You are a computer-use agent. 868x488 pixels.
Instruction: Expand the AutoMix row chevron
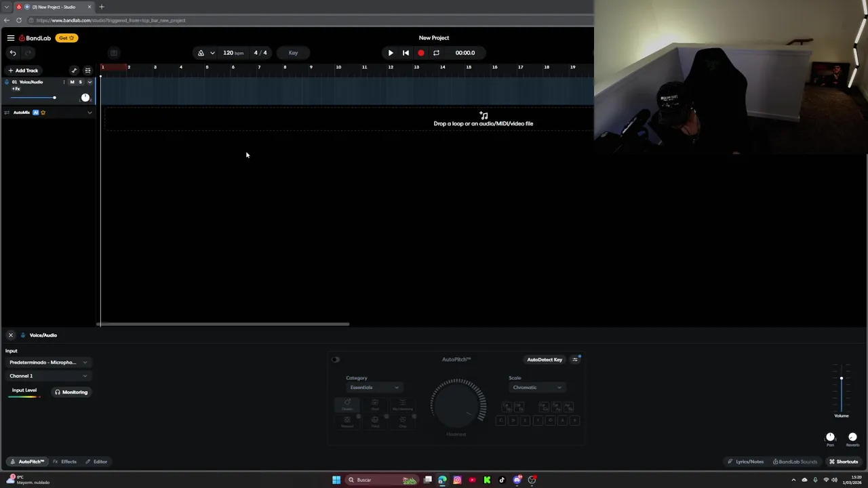tap(90, 113)
